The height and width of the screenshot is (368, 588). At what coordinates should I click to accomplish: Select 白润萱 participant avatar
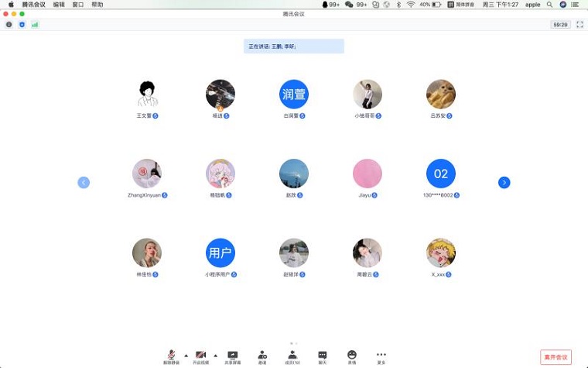pyautogui.click(x=294, y=95)
